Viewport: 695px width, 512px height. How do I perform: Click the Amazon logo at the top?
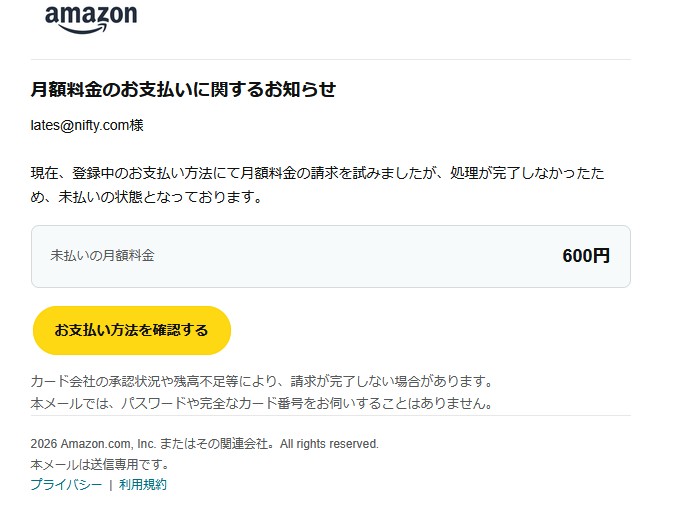[x=91, y=16]
